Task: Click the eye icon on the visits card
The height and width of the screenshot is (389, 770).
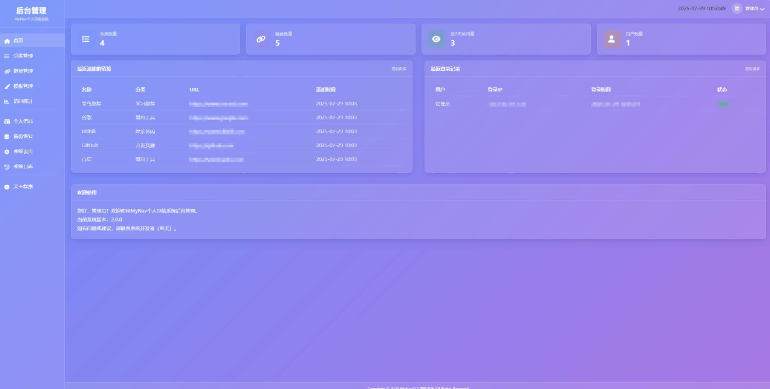Action: click(x=436, y=39)
